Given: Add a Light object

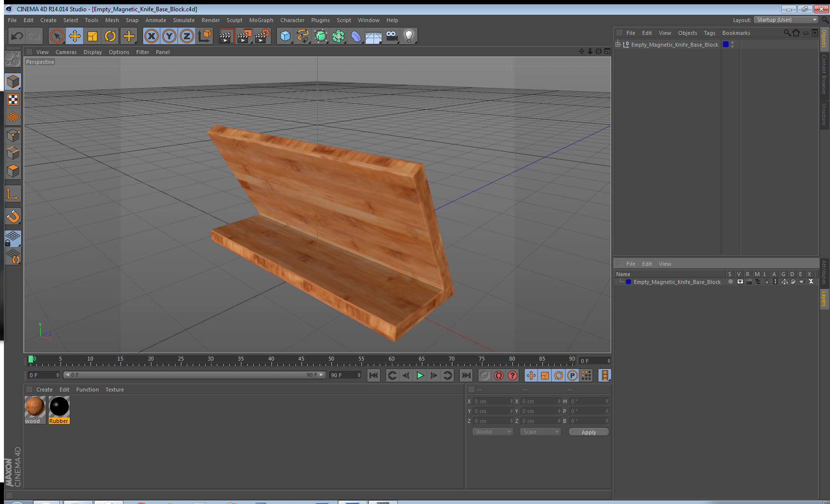Looking at the screenshot, I should [x=409, y=36].
